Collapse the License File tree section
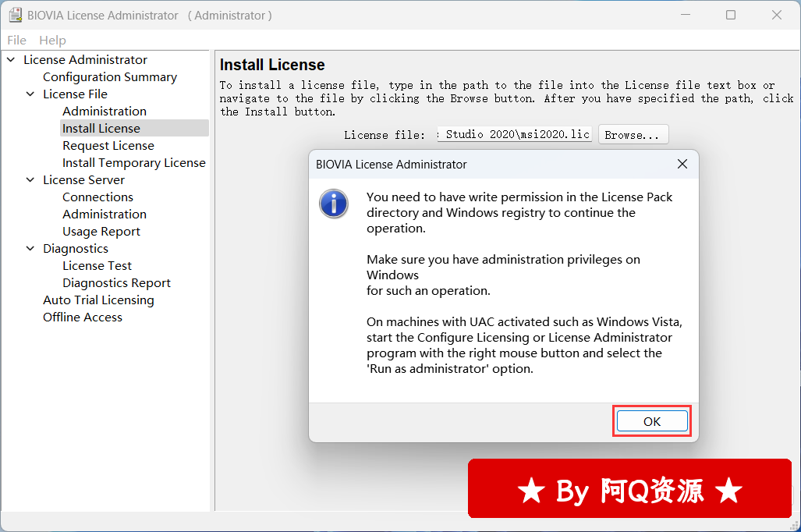Screen dimensions: 801x532 pyautogui.click(x=30, y=94)
